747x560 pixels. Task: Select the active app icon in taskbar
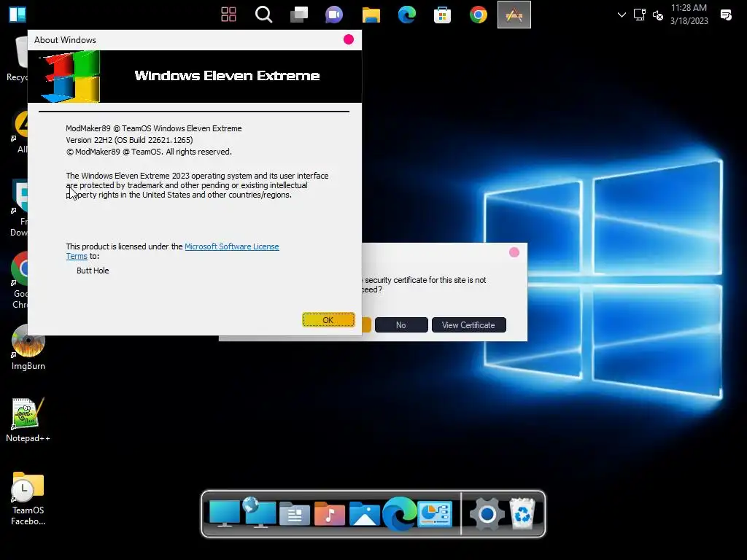pyautogui.click(x=514, y=15)
